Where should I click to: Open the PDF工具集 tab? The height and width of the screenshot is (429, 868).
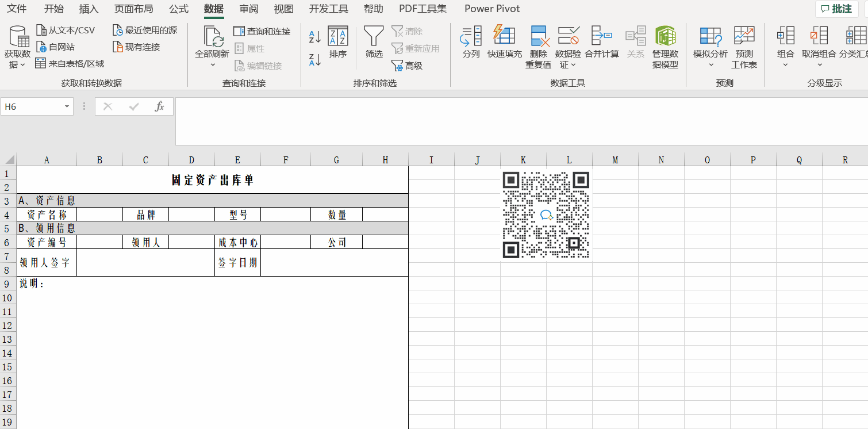click(x=423, y=9)
